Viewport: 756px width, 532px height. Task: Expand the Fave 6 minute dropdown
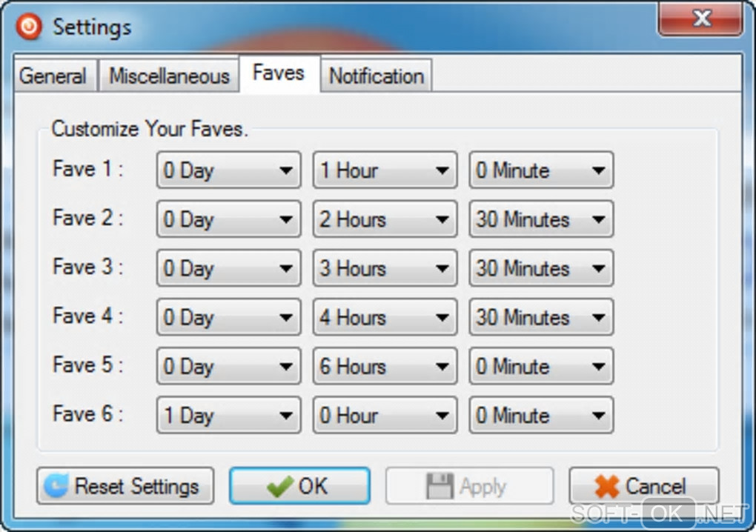541,415
